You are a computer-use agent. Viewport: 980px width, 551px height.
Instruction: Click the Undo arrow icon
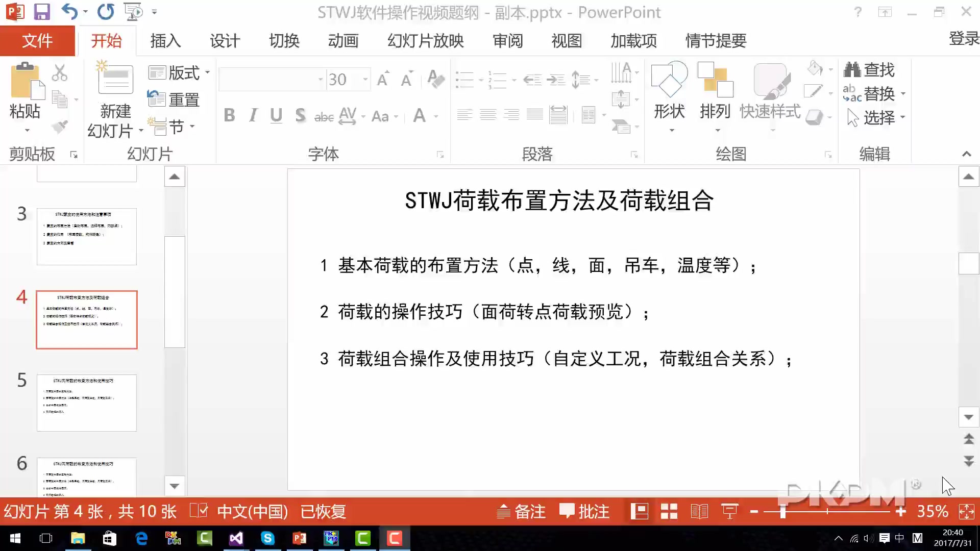pos(69,12)
